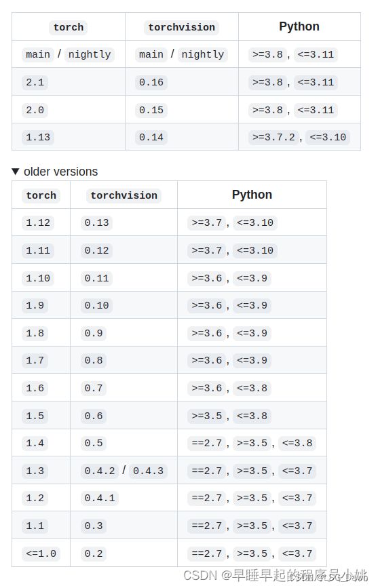Select the torchvision 0.4.3 code tag
Viewport: 378px width, 588px height.
tap(148, 471)
